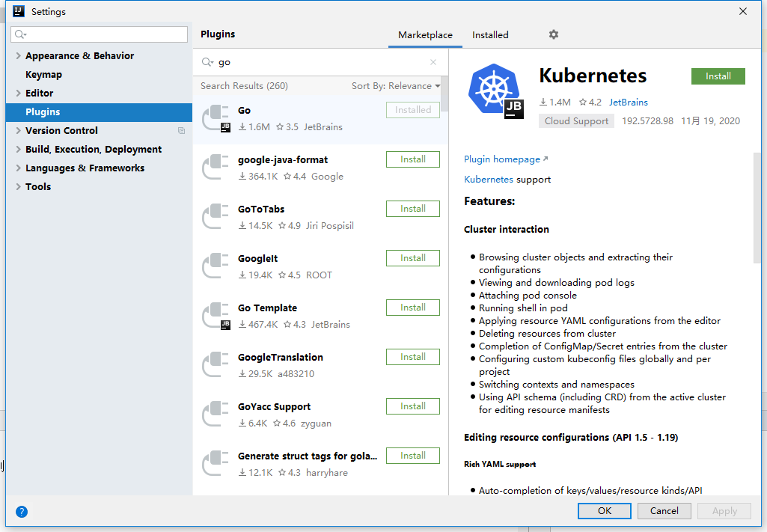Select Plugins in the settings tree
The height and width of the screenshot is (532, 767).
(x=99, y=112)
